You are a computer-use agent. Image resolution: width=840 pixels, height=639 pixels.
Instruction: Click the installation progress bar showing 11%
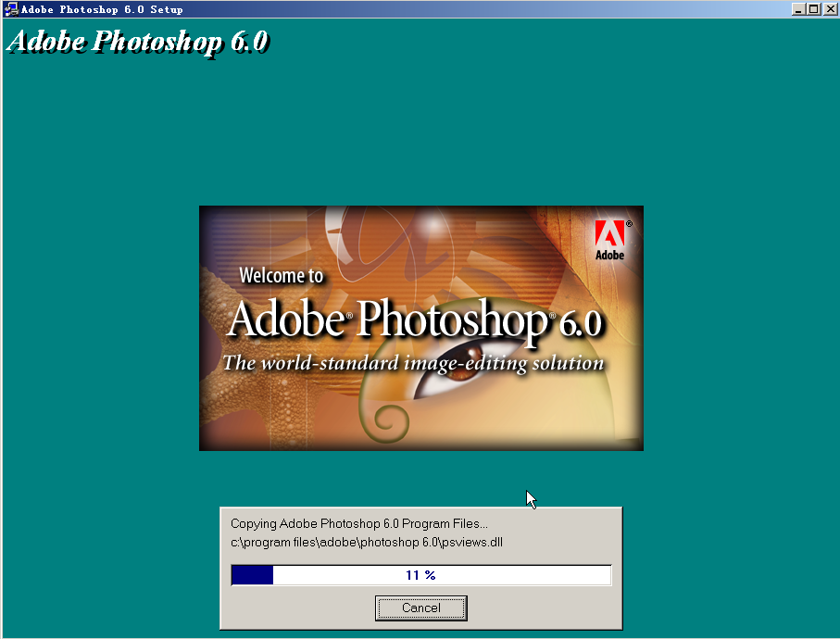(x=421, y=574)
